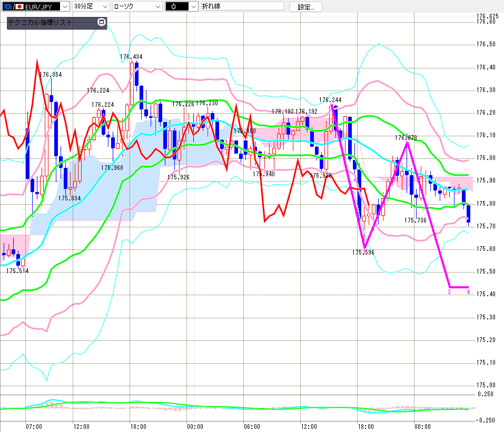Click the 07:00 time axis label

click(x=34, y=427)
